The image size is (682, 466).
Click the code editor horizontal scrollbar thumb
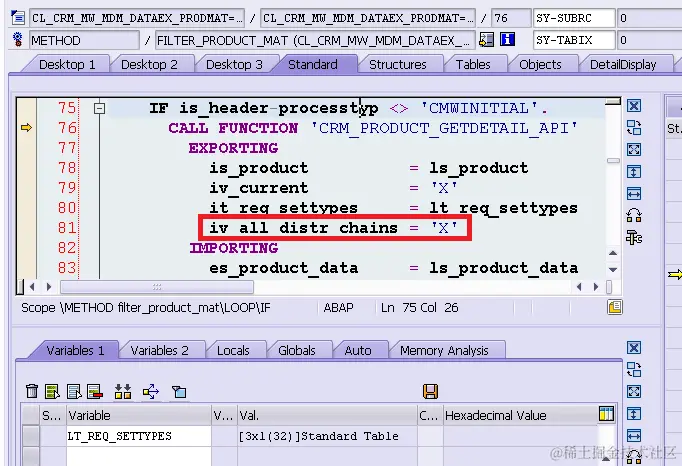click(x=157, y=287)
